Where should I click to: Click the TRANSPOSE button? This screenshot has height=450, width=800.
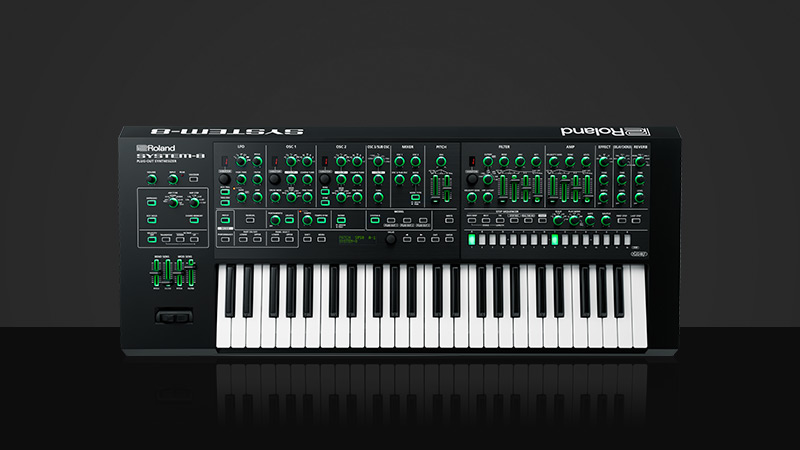tap(166, 239)
